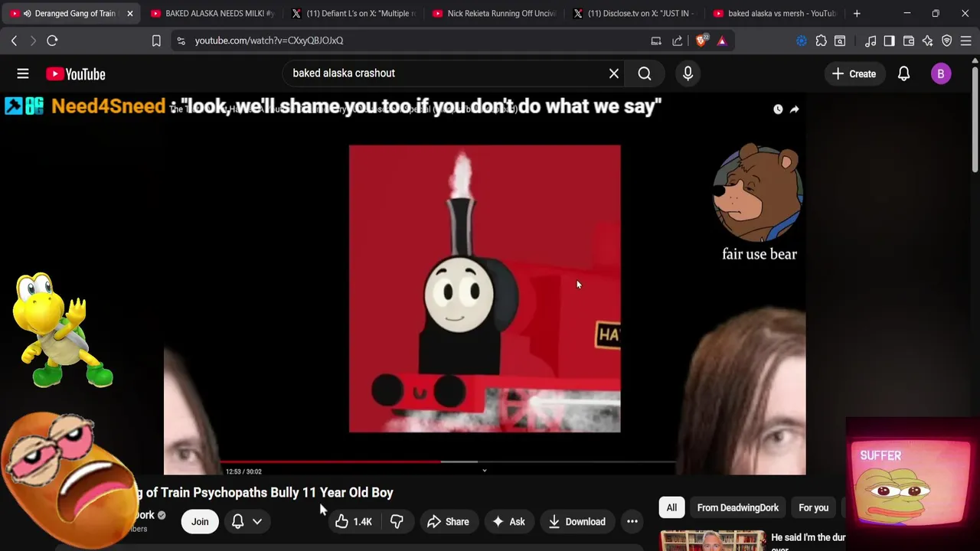The height and width of the screenshot is (551, 980).
Task: Click the chevron below the progress bar
Action: coord(484,471)
